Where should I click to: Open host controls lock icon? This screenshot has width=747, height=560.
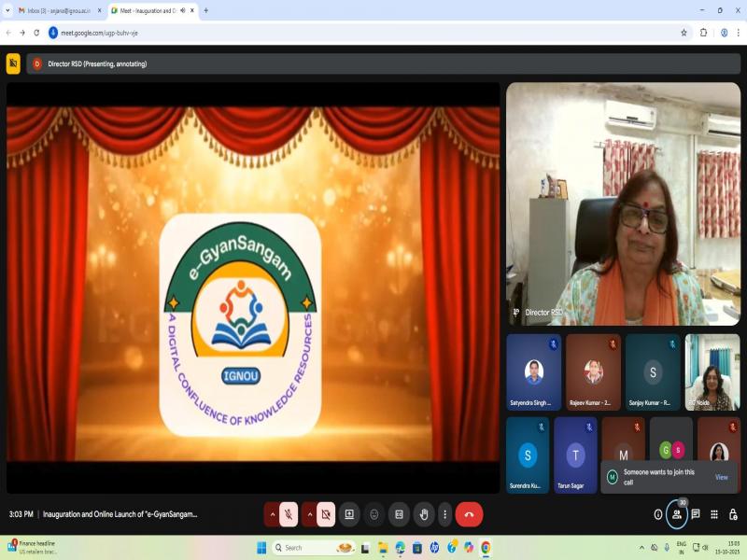coord(733,514)
